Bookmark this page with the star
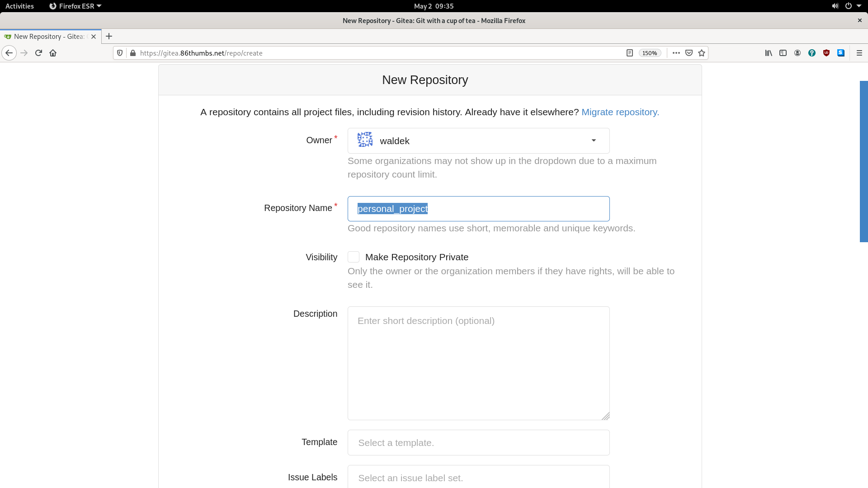The image size is (868, 488). pos(702,53)
